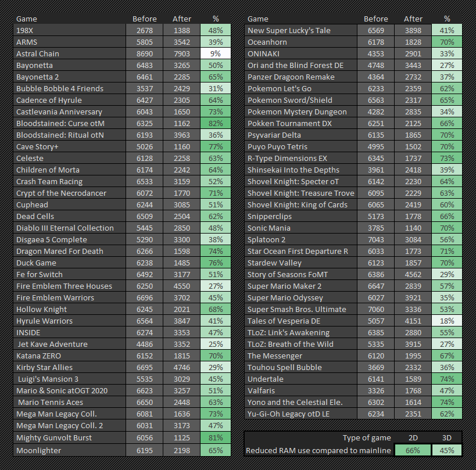Click the Valfaris 47% cell
Screen dimensions: 476x470
(x=447, y=391)
